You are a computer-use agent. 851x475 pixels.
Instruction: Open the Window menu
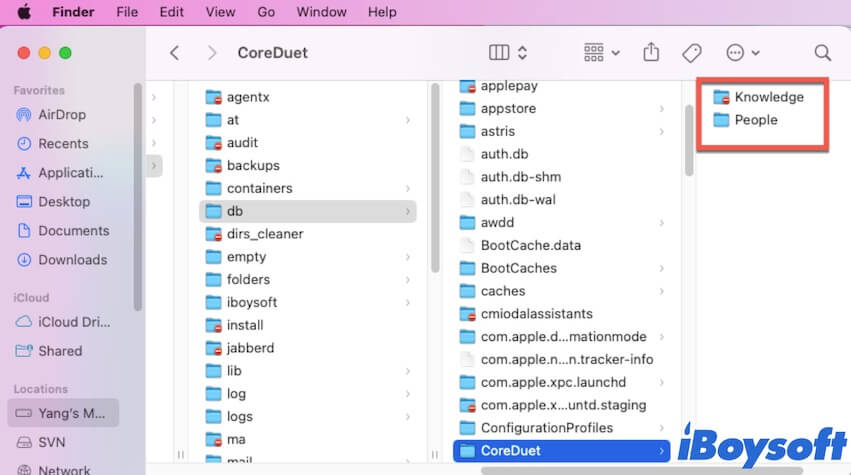[x=321, y=12]
